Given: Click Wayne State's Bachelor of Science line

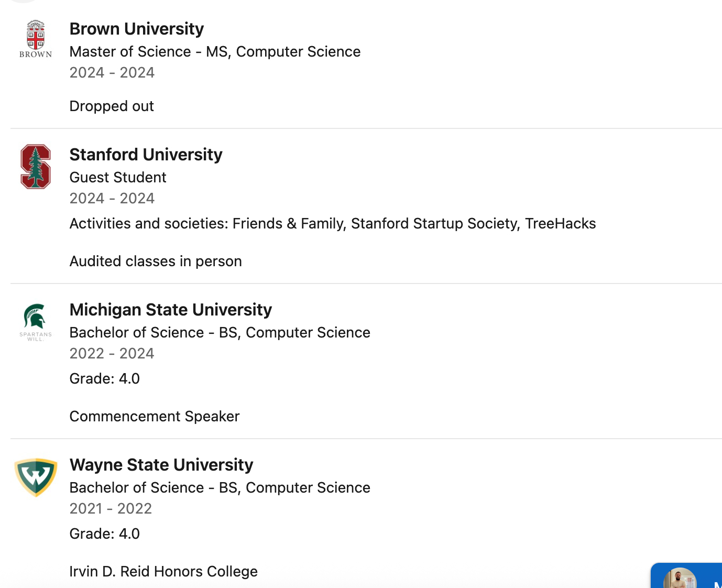Looking at the screenshot, I should (220, 488).
